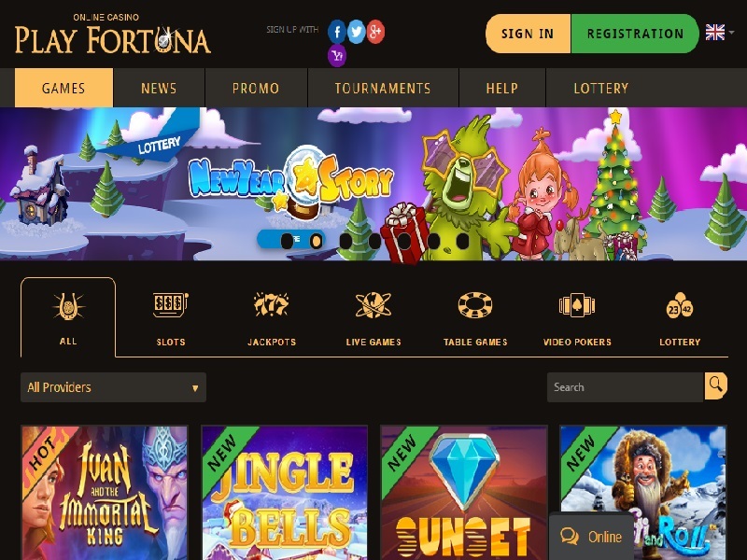The width and height of the screenshot is (747, 560).
Task: Sign up with the Facebook icon
Action: [337, 32]
